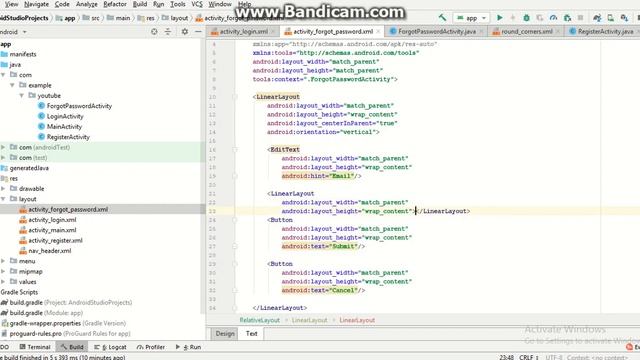
Task: Click the CRLF line separator indicator
Action: pos(529,357)
